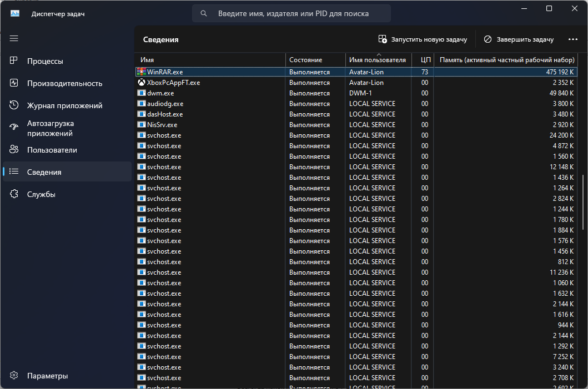
Task: Select the dasHost.exe row name
Action: coord(165,114)
